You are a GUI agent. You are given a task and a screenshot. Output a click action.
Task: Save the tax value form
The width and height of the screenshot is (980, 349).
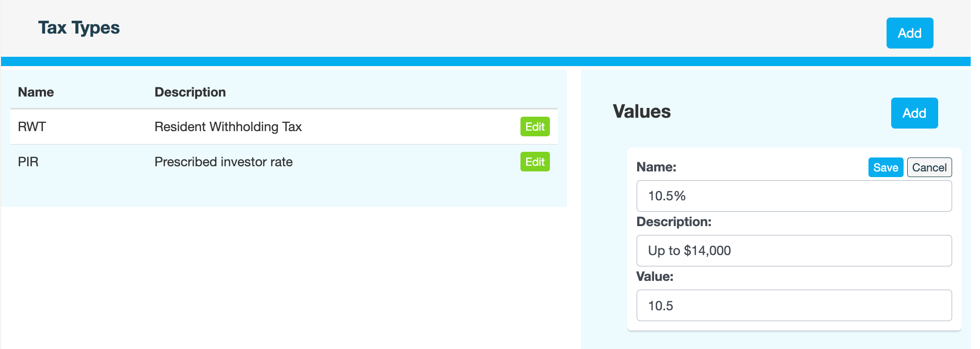click(x=885, y=167)
